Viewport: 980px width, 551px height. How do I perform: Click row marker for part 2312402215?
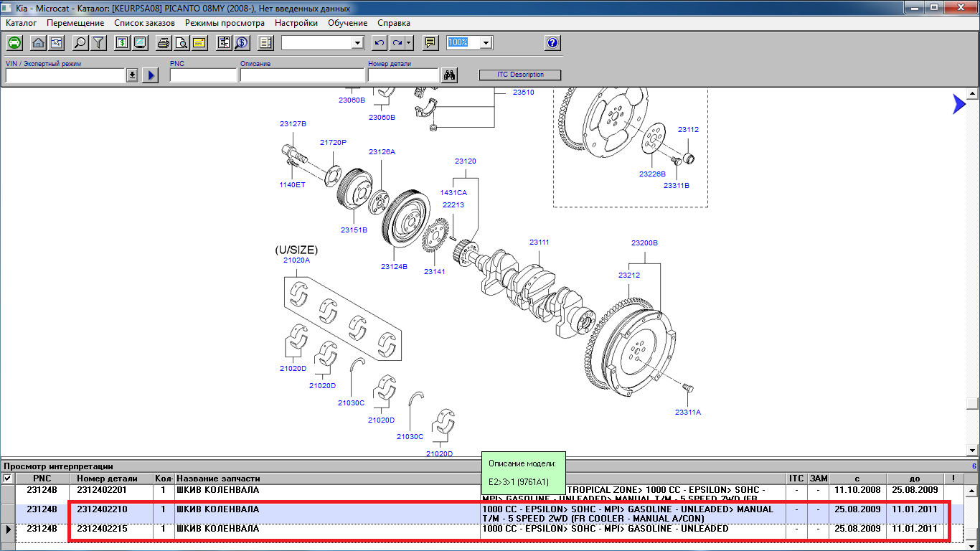coord(8,529)
